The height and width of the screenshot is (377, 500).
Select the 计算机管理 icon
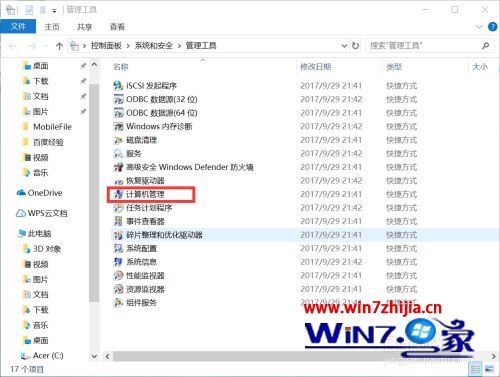118,194
